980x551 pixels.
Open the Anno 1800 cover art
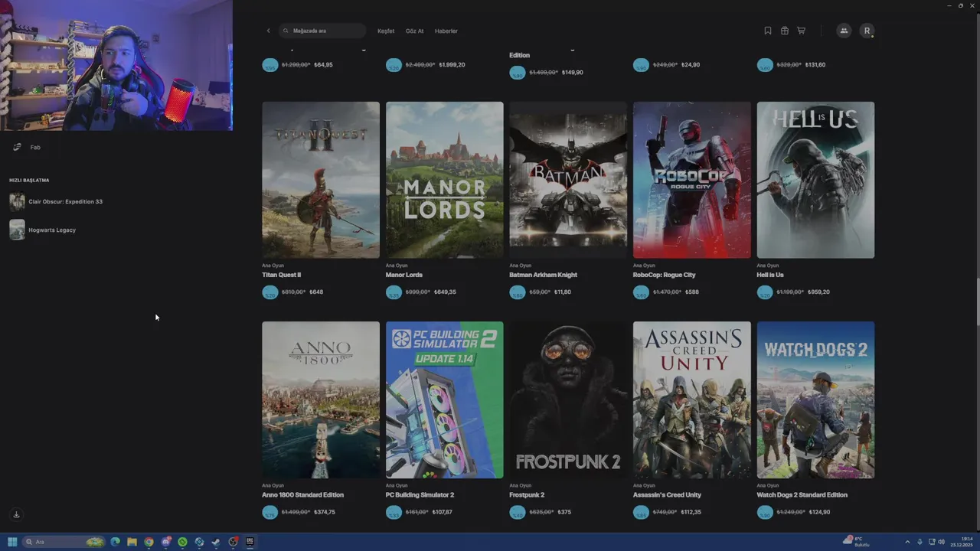pos(321,400)
